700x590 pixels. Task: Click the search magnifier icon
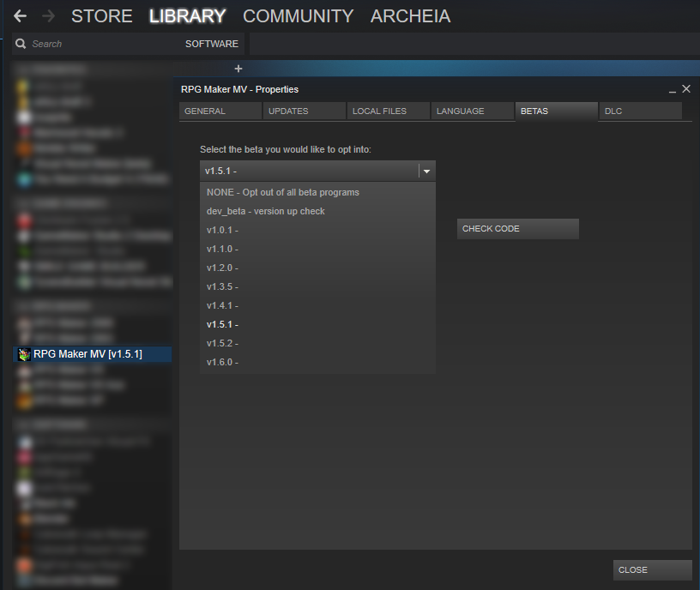pos(21,44)
